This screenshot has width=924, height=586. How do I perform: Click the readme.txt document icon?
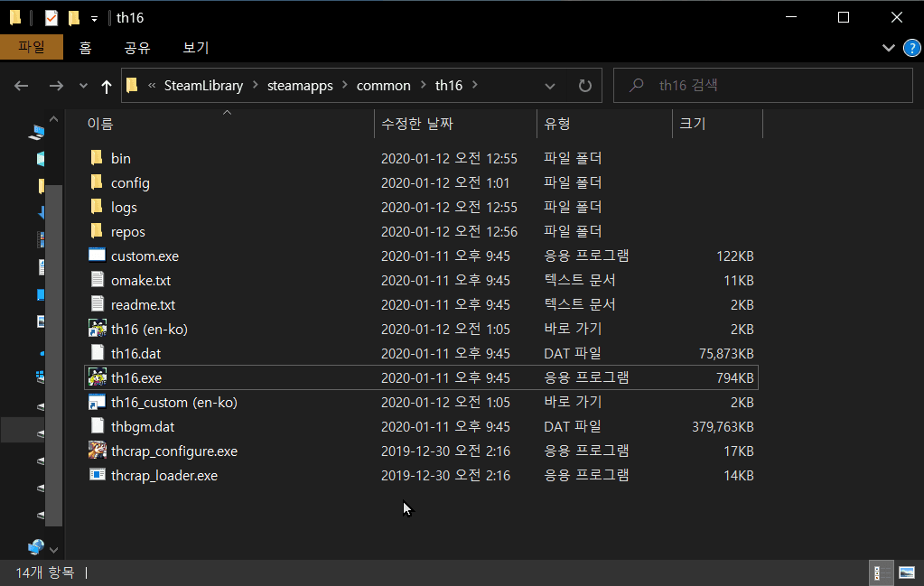click(98, 304)
